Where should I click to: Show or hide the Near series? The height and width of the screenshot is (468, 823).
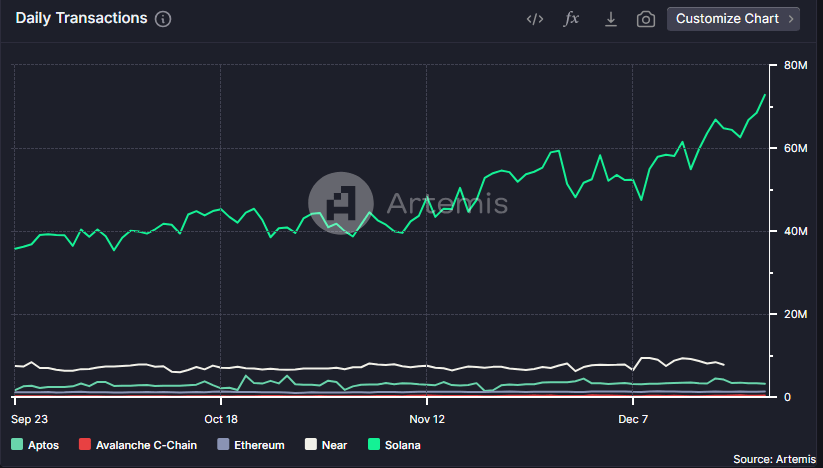coord(326,444)
